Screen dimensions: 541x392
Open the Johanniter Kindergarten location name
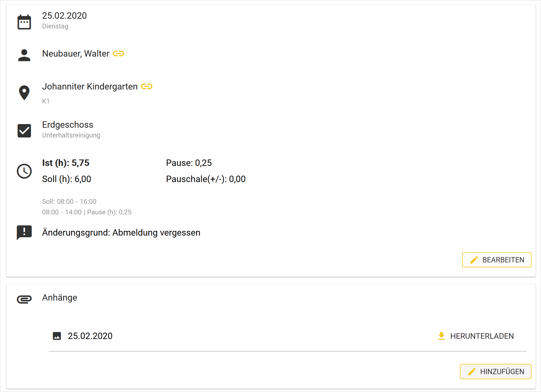(x=90, y=86)
